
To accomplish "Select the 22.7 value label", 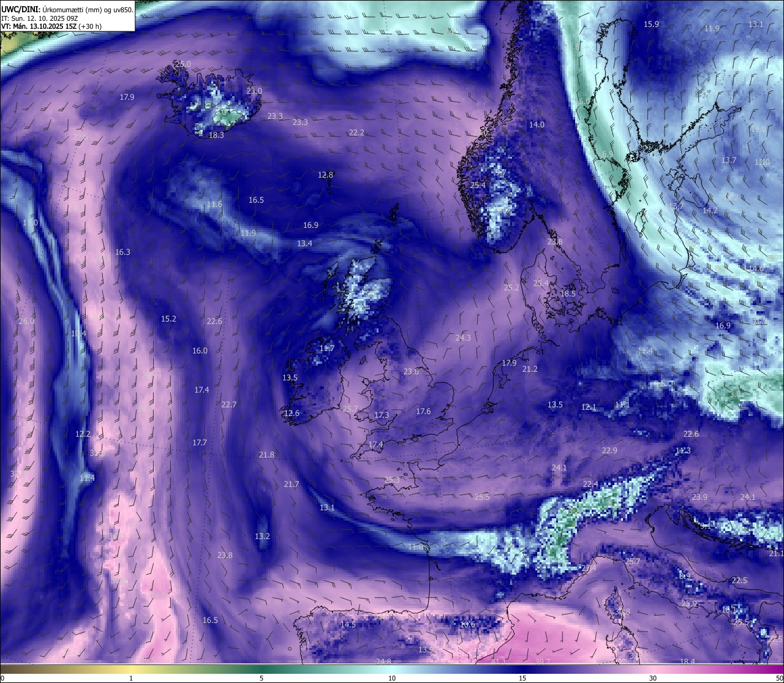I will click(x=228, y=404).
